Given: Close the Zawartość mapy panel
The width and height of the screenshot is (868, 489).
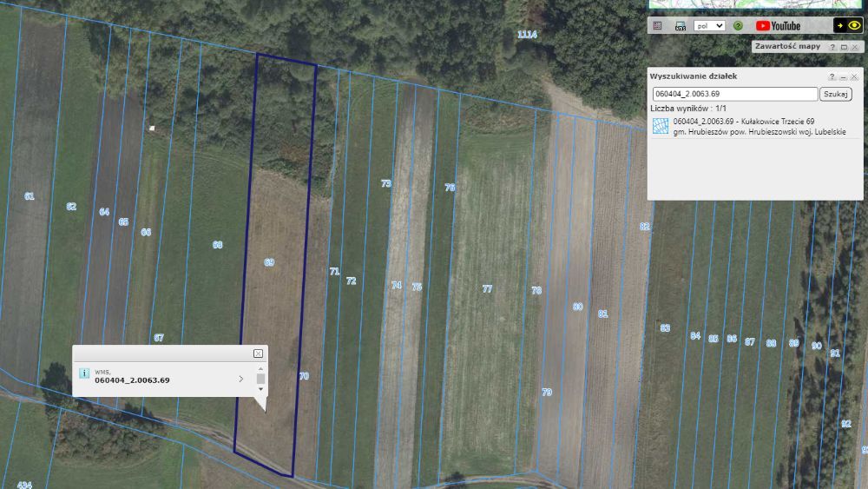Looking at the screenshot, I should point(855,47).
